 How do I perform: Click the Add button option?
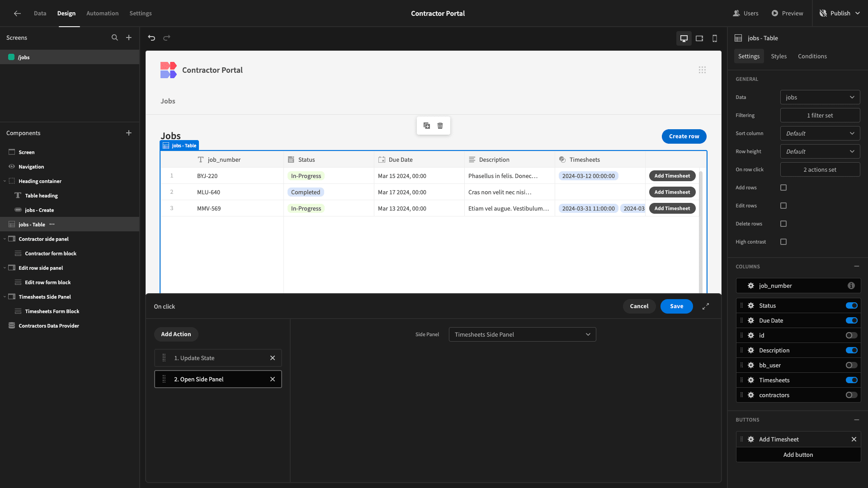point(798,455)
